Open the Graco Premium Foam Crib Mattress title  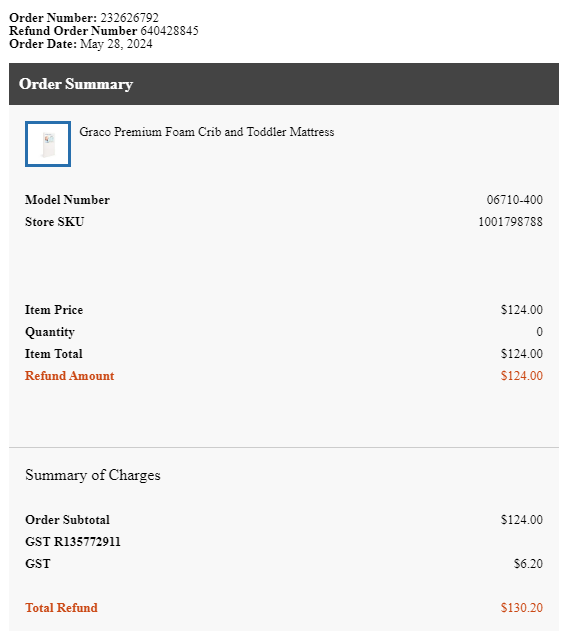[x=206, y=132]
